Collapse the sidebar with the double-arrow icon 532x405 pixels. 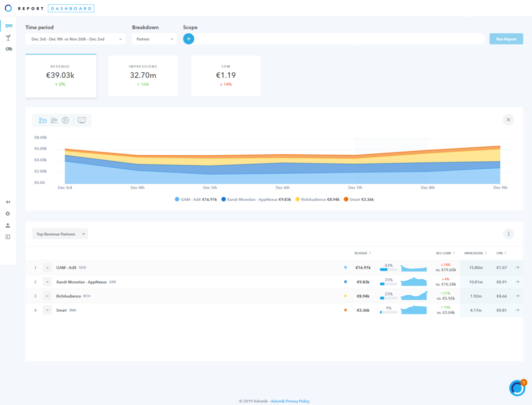(x=8, y=202)
